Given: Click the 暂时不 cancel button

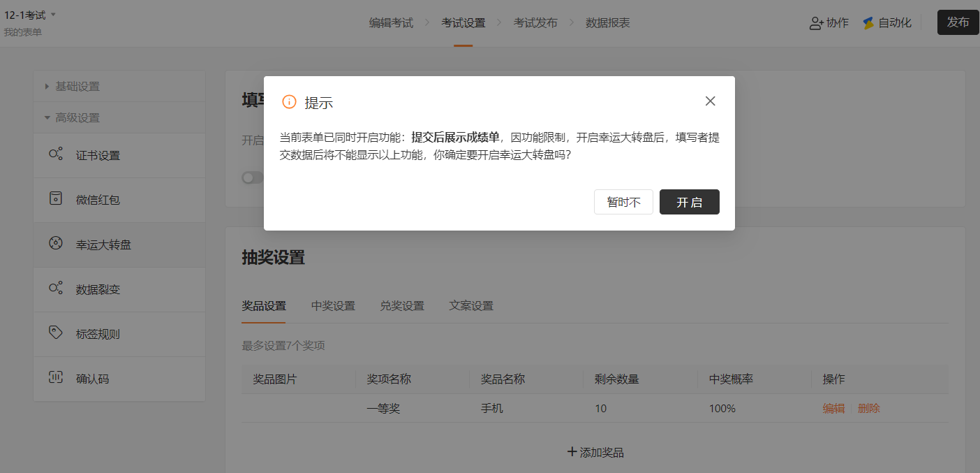Looking at the screenshot, I should pyautogui.click(x=623, y=202).
